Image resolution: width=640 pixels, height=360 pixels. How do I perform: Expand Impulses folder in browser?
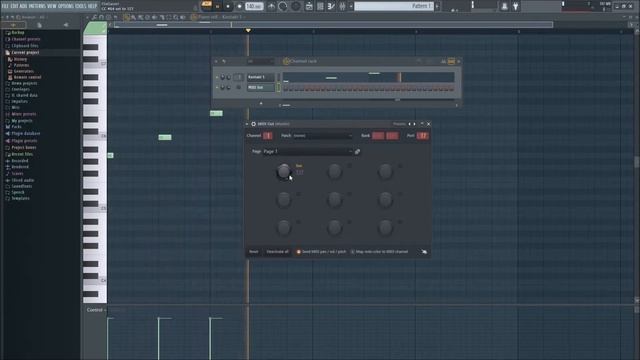tap(20, 102)
